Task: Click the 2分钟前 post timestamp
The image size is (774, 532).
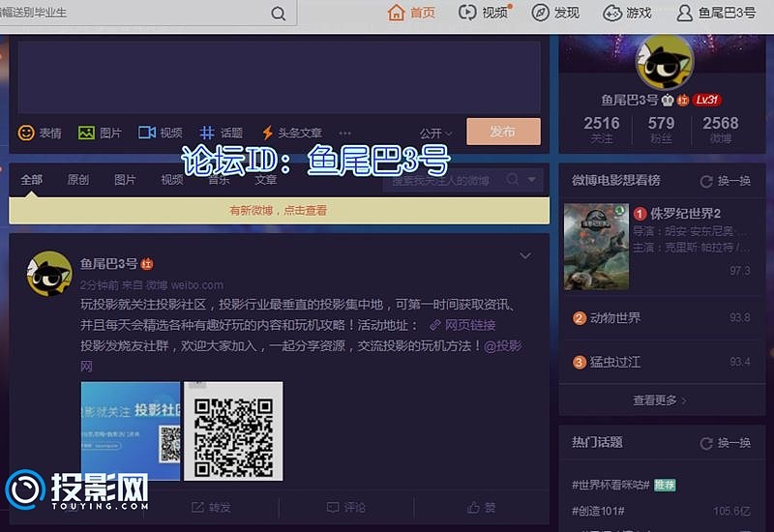Action: pyautogui.click(x=100, y=285)
